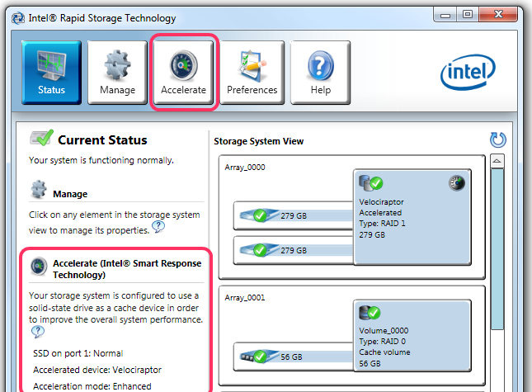Click the help icon under Manage description
The width and height of the screenshot is (532, 392).
(158, 227)
